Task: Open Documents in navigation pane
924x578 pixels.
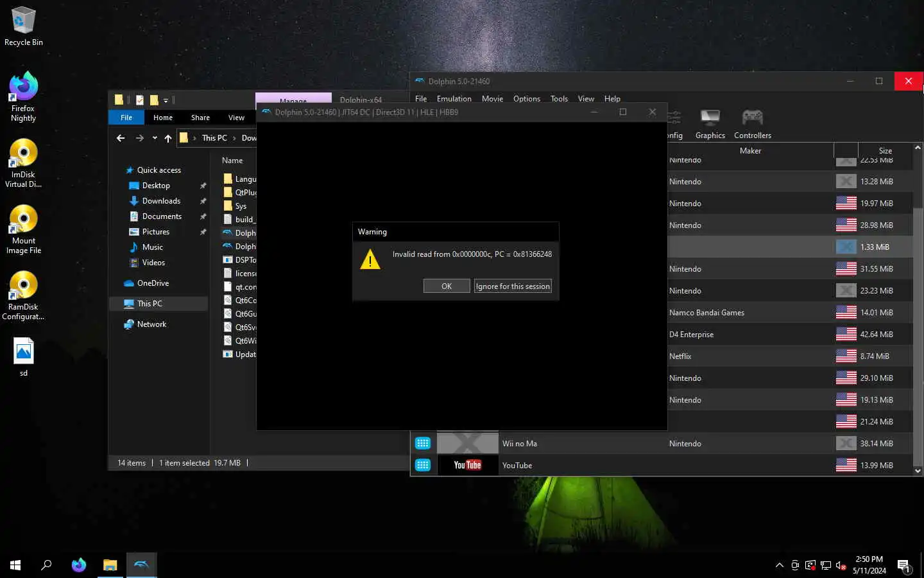Action: (162, 216)
